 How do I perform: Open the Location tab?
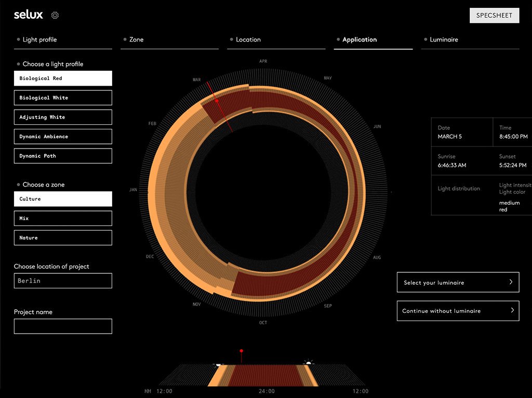pyautogui.click(x=249, y=39)
